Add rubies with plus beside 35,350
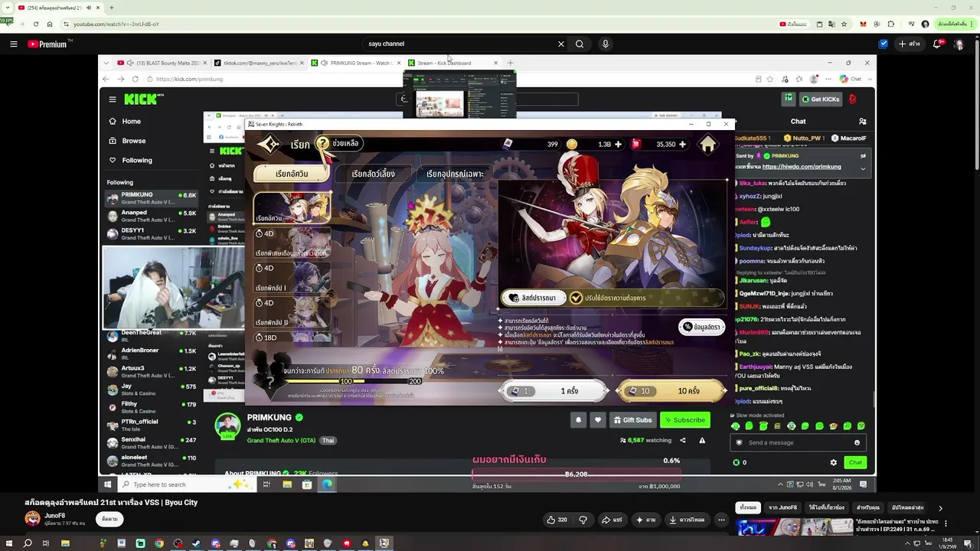Screen dimensions: 980x551 [682, 144]
